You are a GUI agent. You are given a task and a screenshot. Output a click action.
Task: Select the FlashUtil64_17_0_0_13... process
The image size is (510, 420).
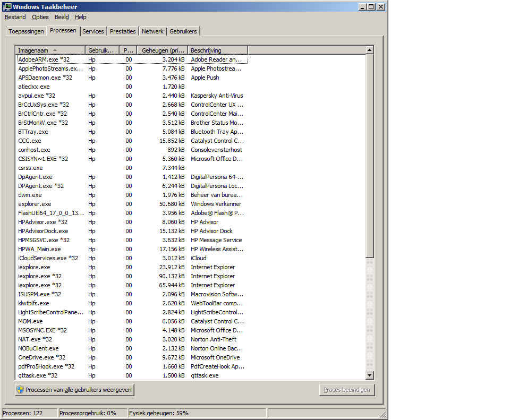(x=132, y=213)
